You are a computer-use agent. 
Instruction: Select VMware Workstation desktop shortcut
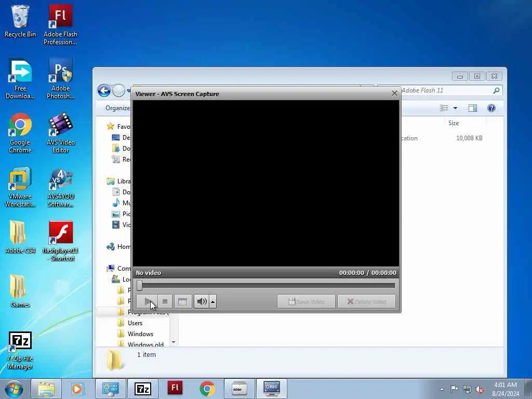[20, 187]
